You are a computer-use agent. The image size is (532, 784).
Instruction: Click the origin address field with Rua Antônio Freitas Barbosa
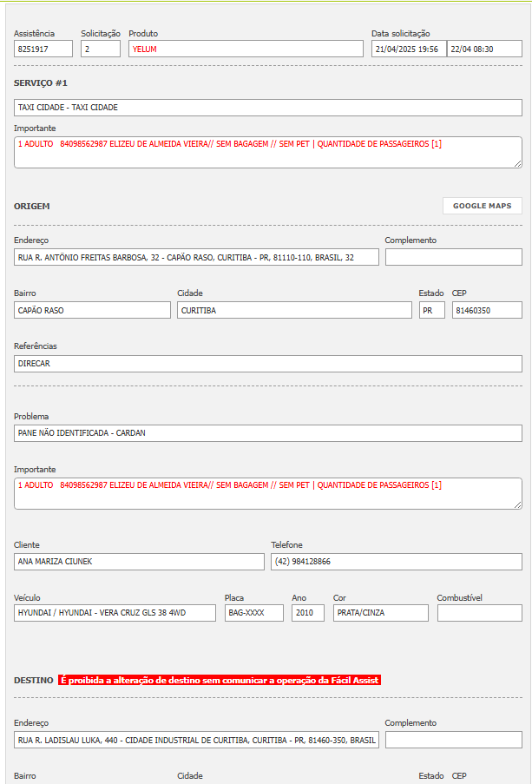(x=196, y=257)
